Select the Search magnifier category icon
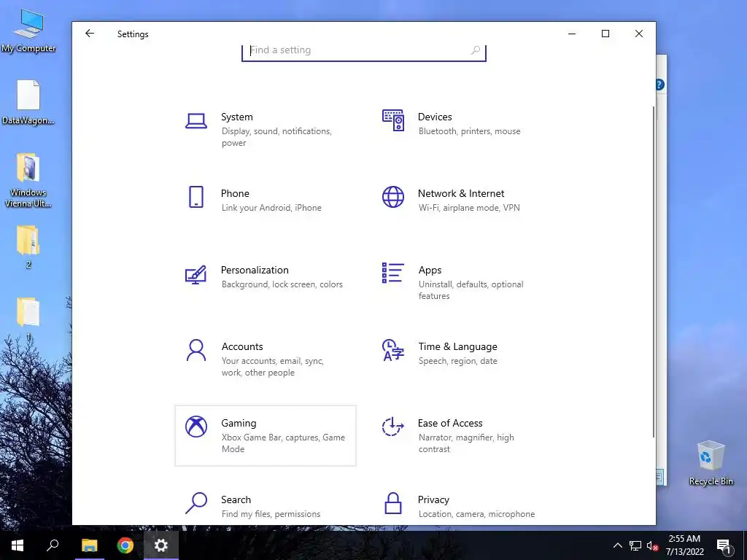Viewport: 747px width, 560px height. (196, 503)
